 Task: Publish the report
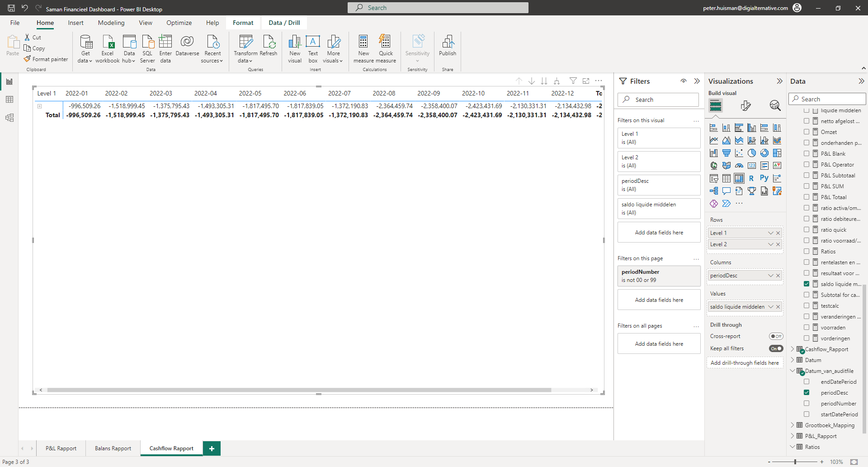[x=448, y=45]
